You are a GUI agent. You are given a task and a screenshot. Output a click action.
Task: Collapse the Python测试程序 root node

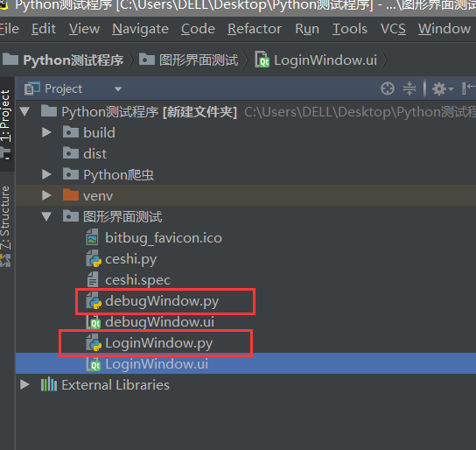[24, 111]
